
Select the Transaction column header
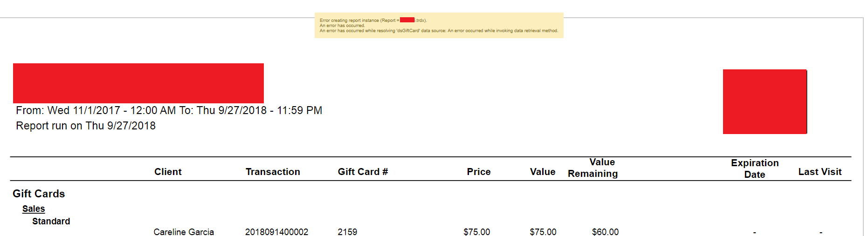[273, 172]
